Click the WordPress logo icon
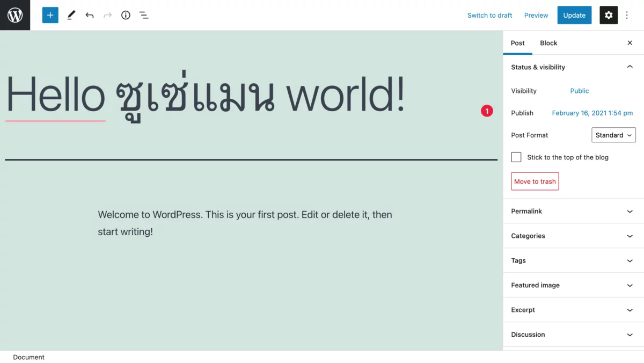This screenshot has height=363, width=644. click(x=15, y=15)
